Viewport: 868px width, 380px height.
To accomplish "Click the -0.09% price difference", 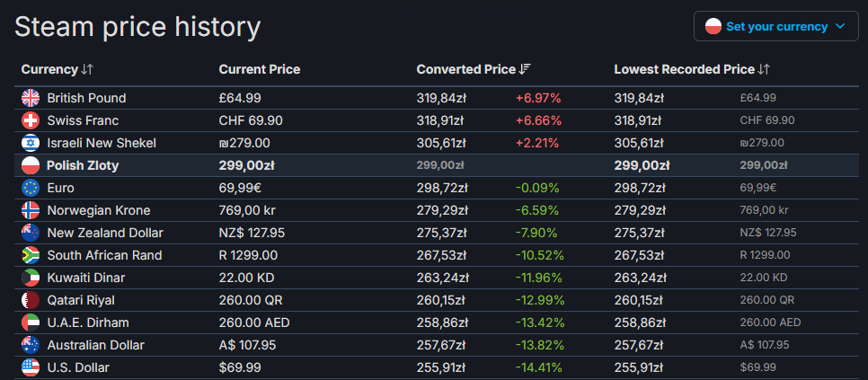I will 537,188.
